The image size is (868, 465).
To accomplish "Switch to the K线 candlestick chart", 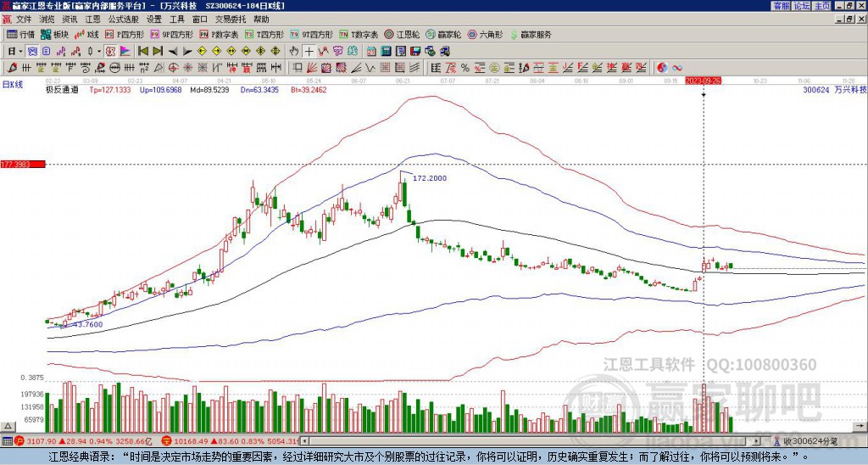I will coord(86,34).
